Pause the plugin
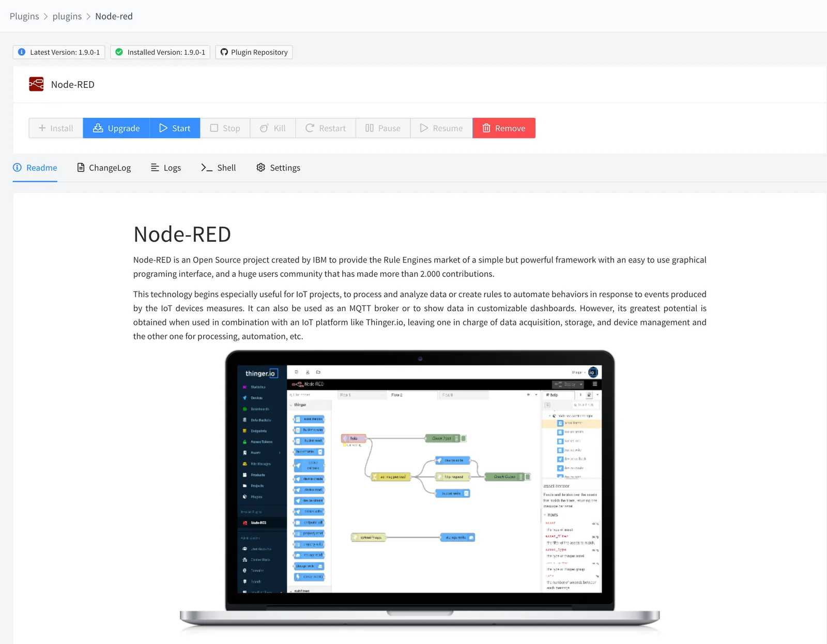This screenshot has height=644, width=827. pos(383,128)
